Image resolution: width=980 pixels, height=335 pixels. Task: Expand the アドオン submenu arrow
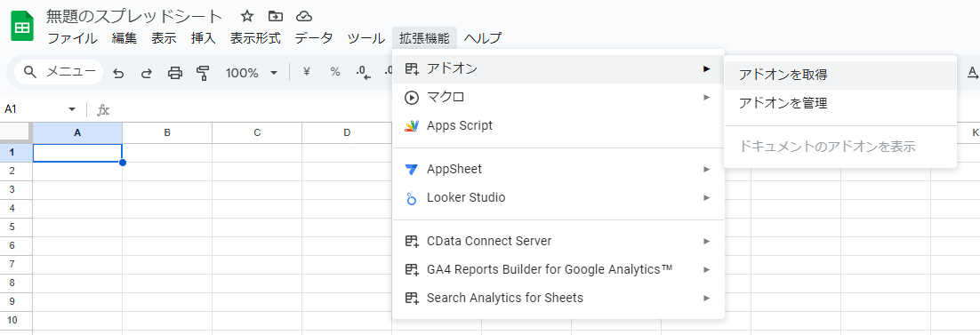coord(706,68)
